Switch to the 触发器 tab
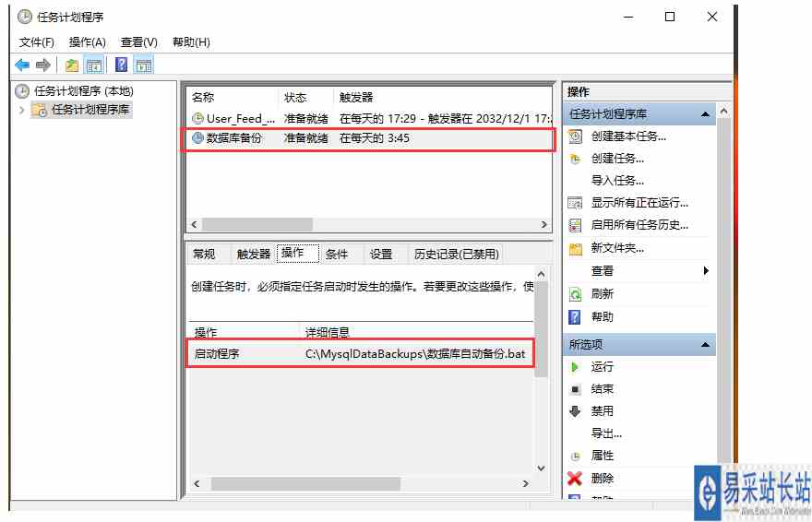 point(254,254)
